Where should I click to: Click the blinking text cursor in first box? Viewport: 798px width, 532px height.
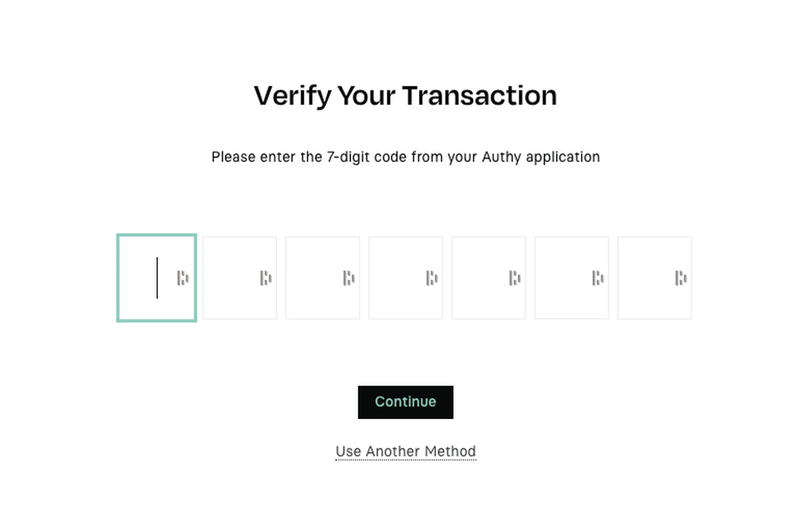(x=157, y=278)
